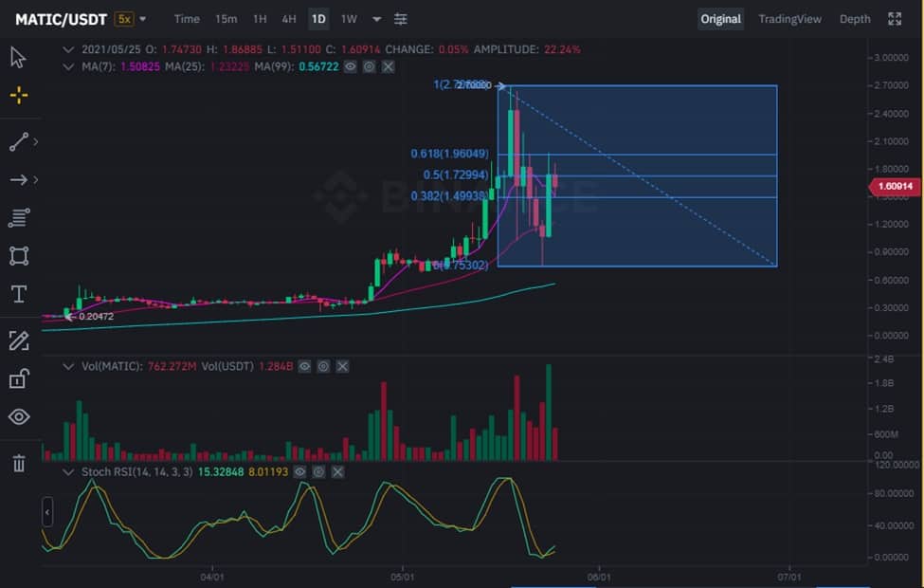This screenshot has height=588, width=924.
Task: Click the 0.5(1.72994) Fibonacci level label
Action: click(456, 175)
